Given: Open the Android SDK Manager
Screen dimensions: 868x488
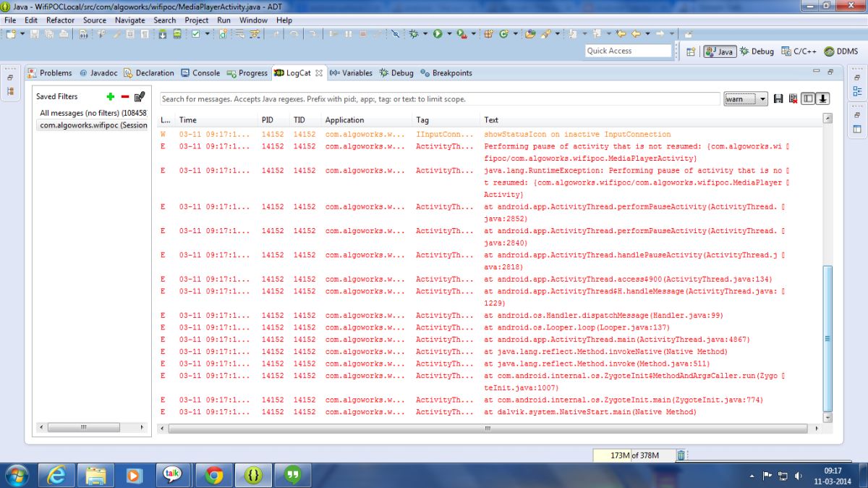Looking at the screenshot, I should click(162, 33).
